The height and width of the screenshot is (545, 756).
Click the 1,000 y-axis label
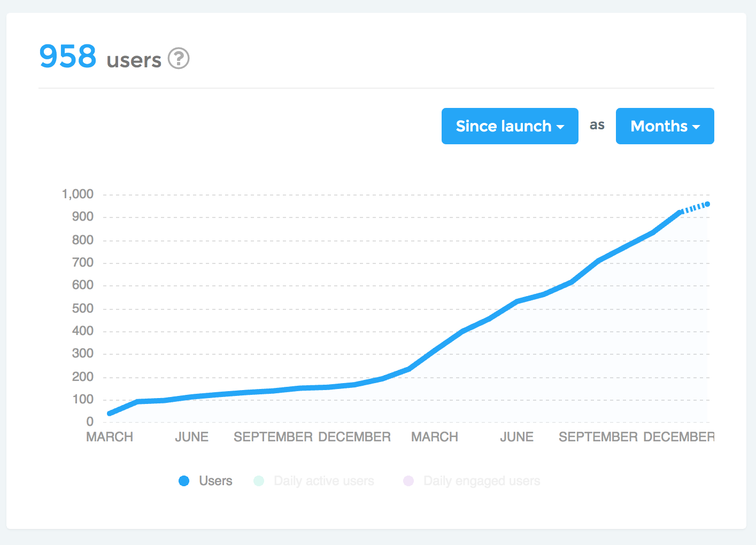[x=78, y=194]
